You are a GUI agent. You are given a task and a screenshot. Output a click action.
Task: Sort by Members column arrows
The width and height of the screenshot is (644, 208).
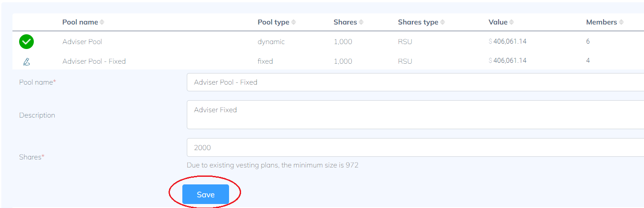pyautogui.click(x=621, y=22)
